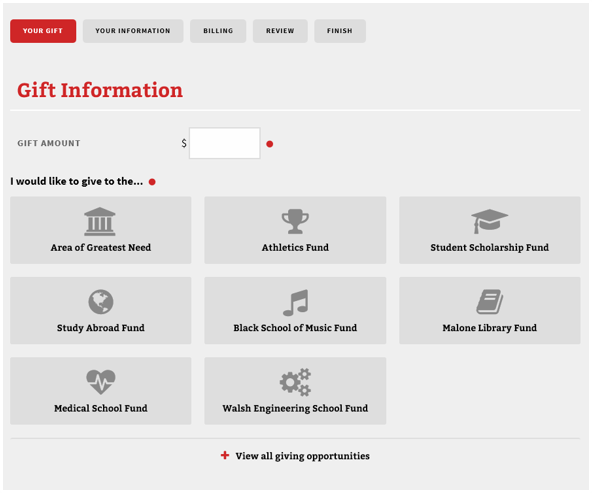Open View all giving opportunities link

click(x=302, y=456)
